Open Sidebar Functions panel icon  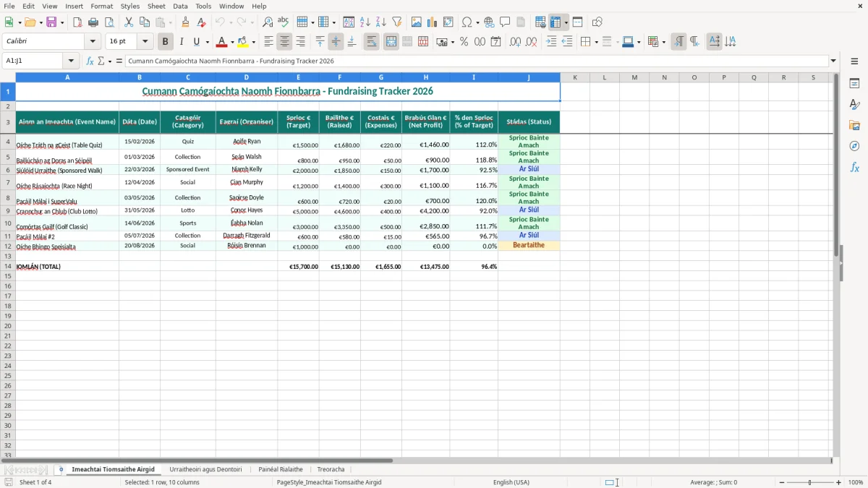(x=854, y=168)
